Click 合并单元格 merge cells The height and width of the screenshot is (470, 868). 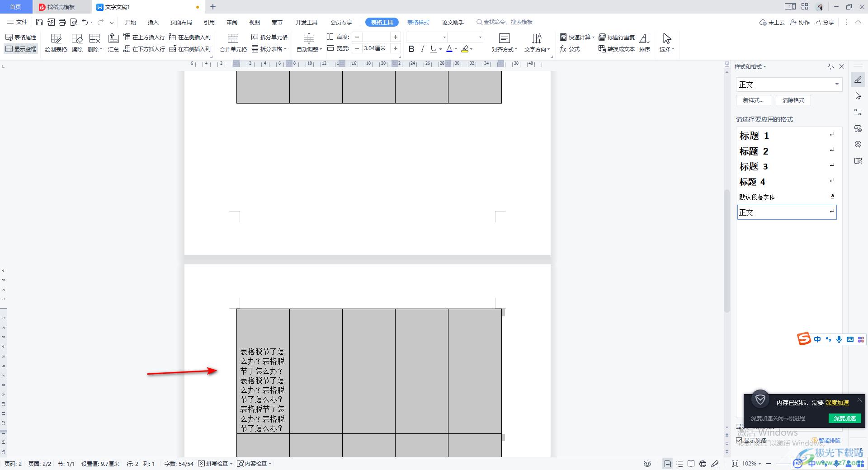click(x=233, y=43)
